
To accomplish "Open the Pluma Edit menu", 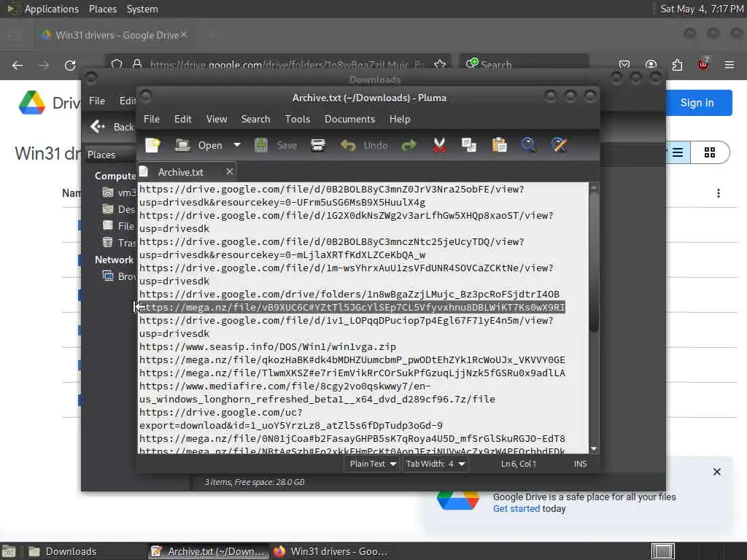I will (x=183, y=119).
